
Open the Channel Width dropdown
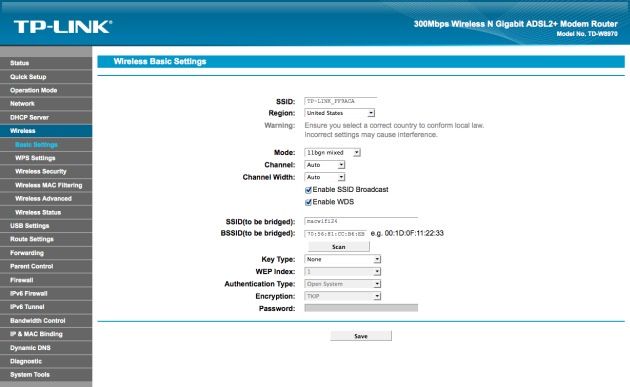pos(325,177)
